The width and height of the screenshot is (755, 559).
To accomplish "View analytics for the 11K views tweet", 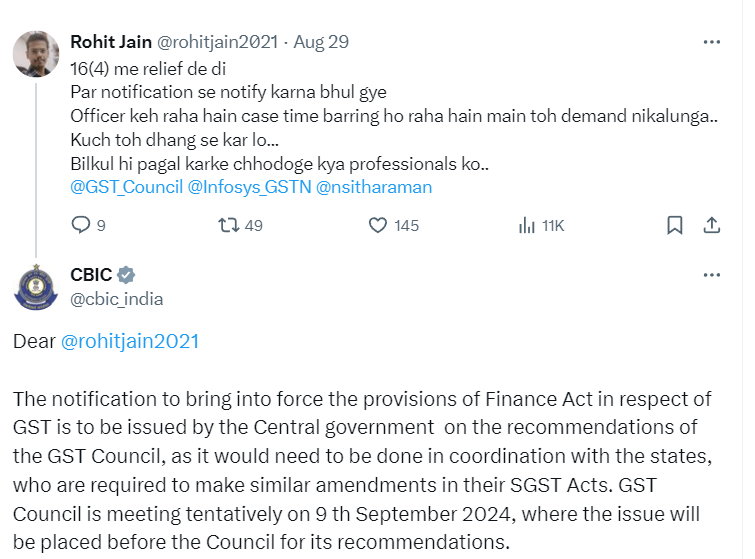I will [x=527, y=226].
